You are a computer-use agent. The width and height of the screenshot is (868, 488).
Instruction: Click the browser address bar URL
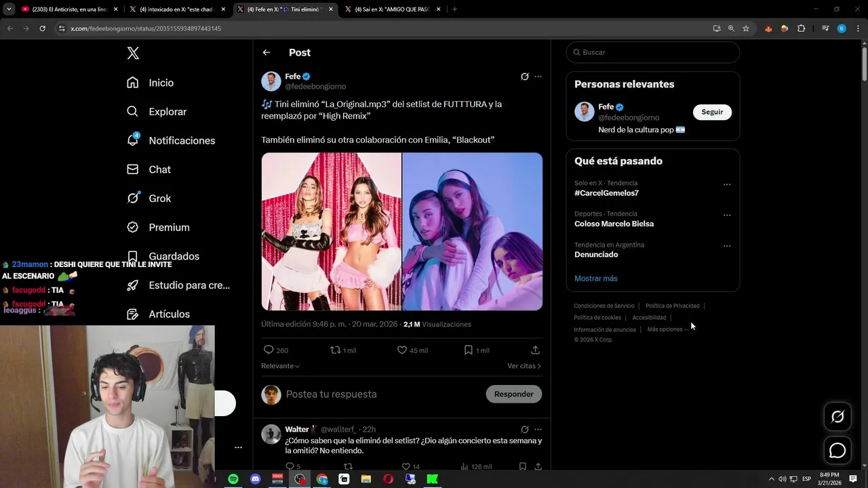click(x=146, y=28)
